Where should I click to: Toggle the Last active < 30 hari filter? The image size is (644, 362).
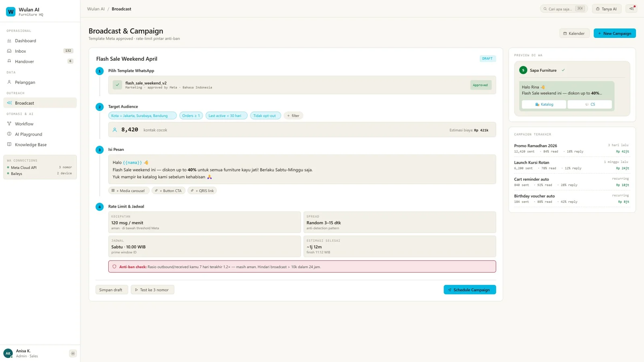(x=226, y=115)
